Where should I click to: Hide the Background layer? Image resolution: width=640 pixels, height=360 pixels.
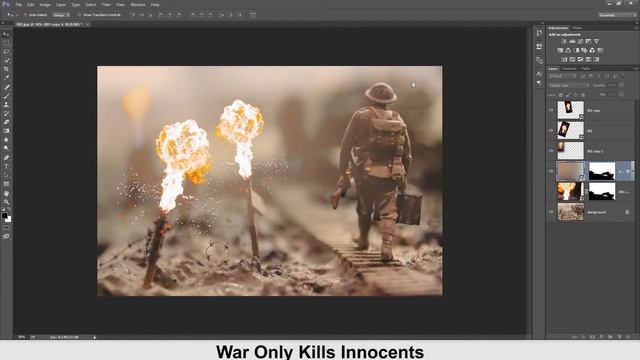pos(551,212)
